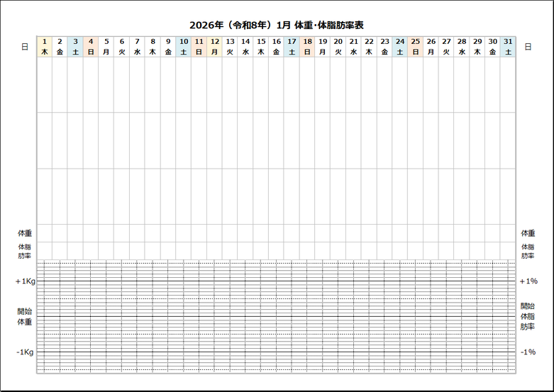The image size is (554, 392).
Task: Click the Sunday 25 (日) header cell
Action: (x=416, y=47)
